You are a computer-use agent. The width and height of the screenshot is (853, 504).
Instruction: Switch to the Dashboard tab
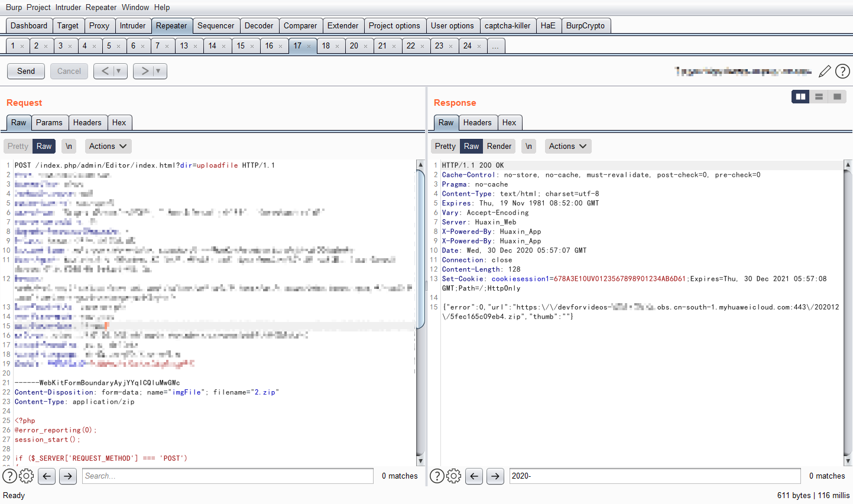pyautogui.click(x=29, y=25)
